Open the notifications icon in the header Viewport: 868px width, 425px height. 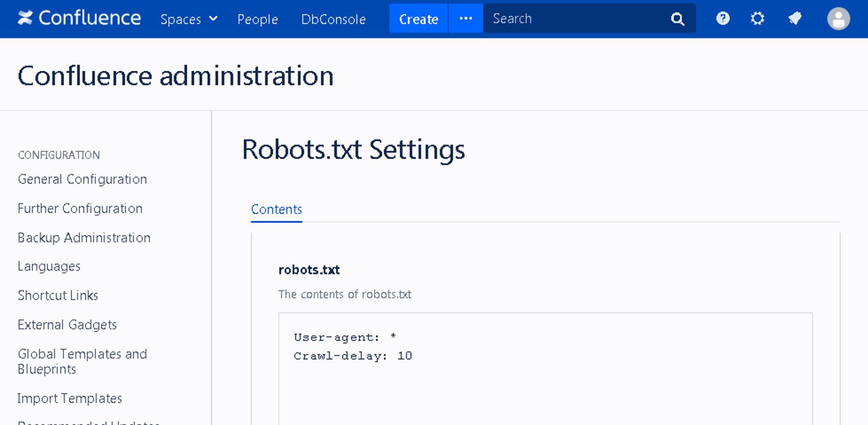795,18
